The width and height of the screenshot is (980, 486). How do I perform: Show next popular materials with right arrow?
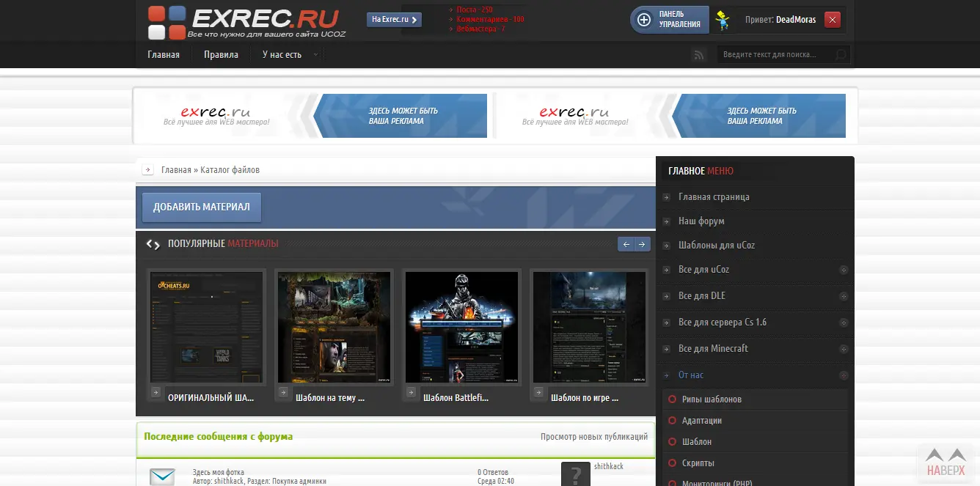642,244
